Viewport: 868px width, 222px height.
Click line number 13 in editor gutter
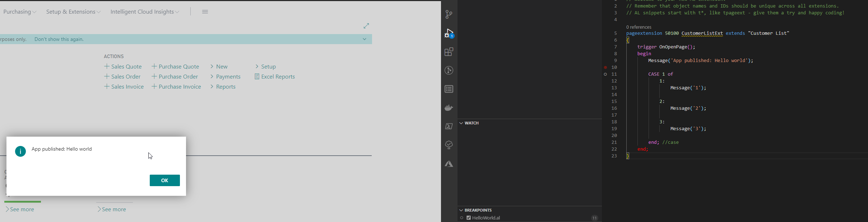614,88
